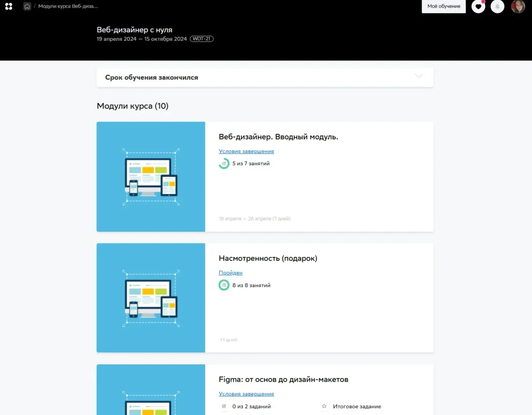Open favorites with the heart icon
Image resolution: width=532 pixels, height=415 pixels.
click(478, 6)
